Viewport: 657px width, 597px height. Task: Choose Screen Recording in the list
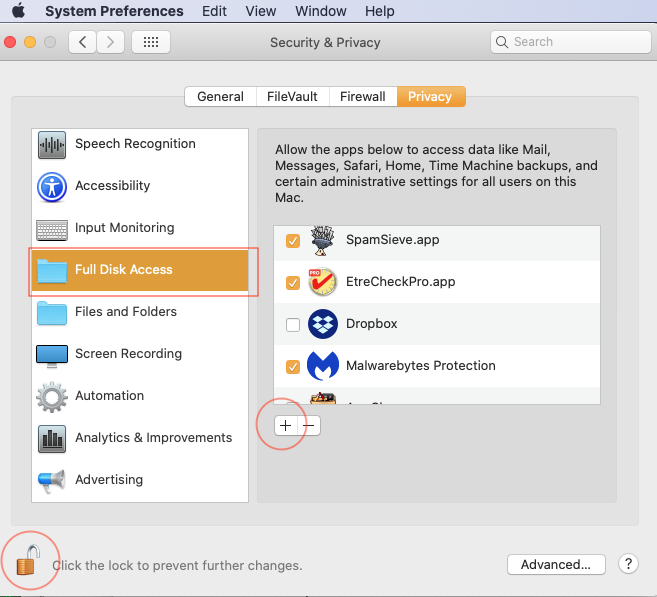140,354
